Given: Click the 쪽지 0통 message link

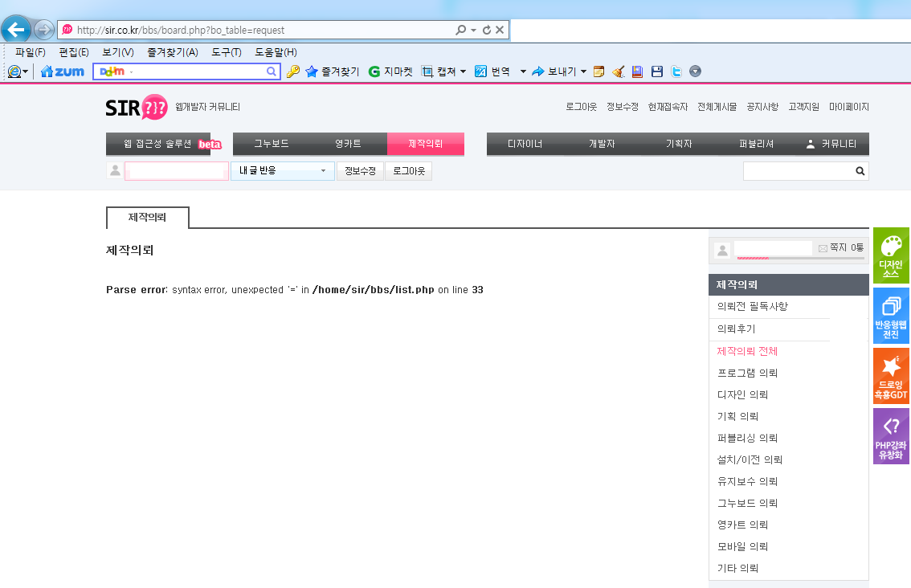Looking at the screenshot, I should [841, 248].
